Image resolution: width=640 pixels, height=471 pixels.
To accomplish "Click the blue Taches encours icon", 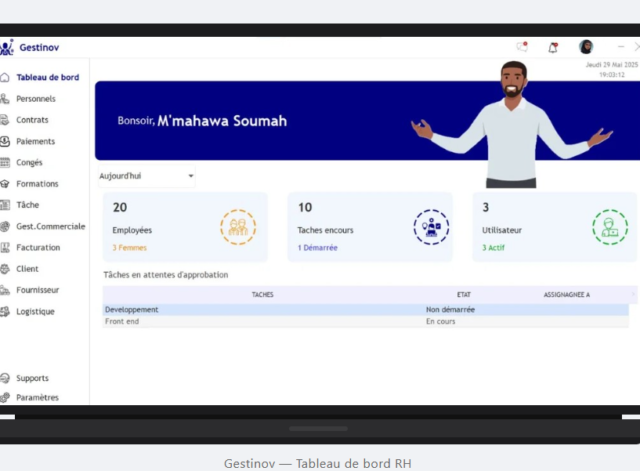I will pos(431,227).
